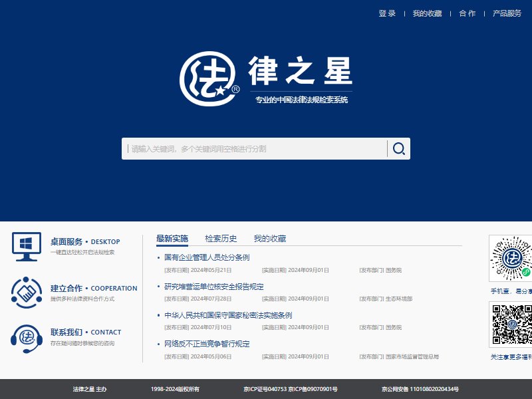Click 1998-2024版权所有 footer text
The height and width of the screenshot is (399, 532).
(175, 389)
